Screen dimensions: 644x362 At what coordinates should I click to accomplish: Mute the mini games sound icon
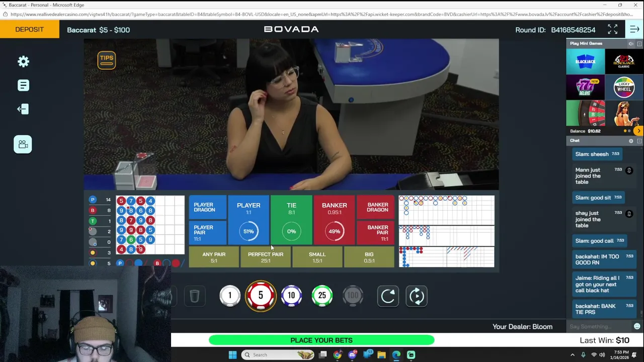[631, 44]
